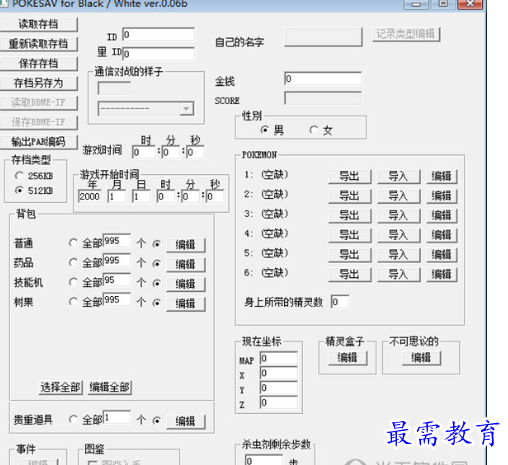Image resolution: width=508 pixels, height=465 pixels.
Task: Click the 存档另存为 button
Action: point(38,83)
